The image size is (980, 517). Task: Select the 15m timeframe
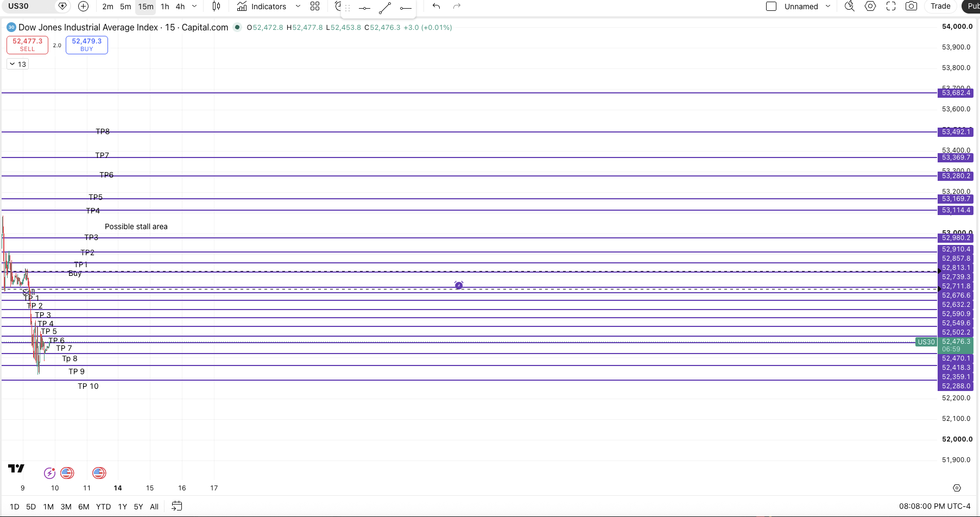[146, 7]
